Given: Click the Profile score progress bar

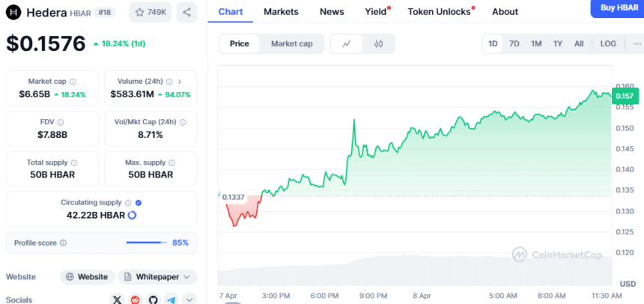Looking at the screenshot, I should (146, 243).
